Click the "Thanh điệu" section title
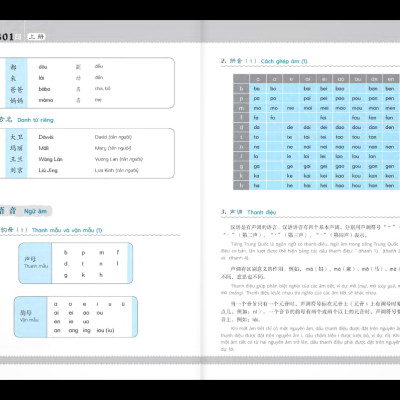Image resolution: width=400 pixels, height=400 pixels. (261, 212)
